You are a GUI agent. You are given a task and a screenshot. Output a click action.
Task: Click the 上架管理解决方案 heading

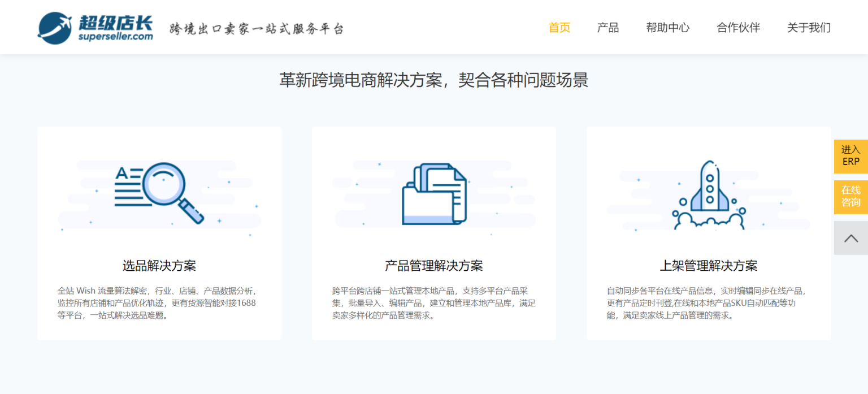(709, 266)
